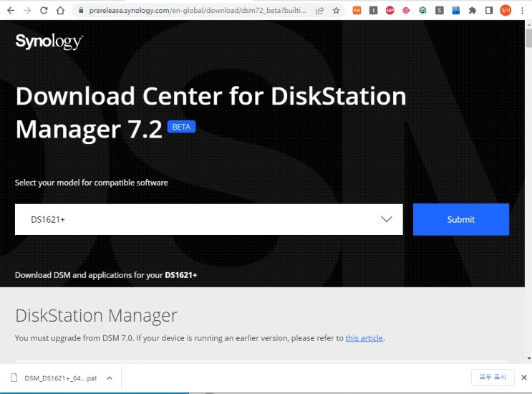Share this page via share icon

tap(319, 11)
